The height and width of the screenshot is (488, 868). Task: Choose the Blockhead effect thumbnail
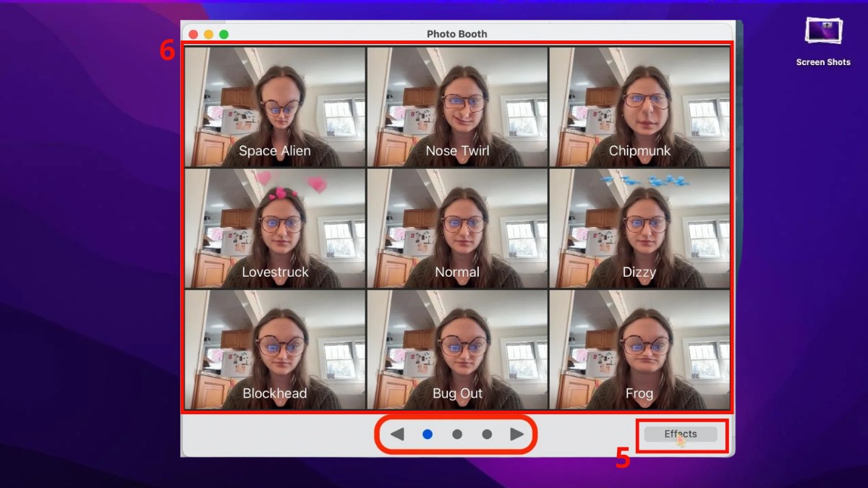tap(275, 350)
